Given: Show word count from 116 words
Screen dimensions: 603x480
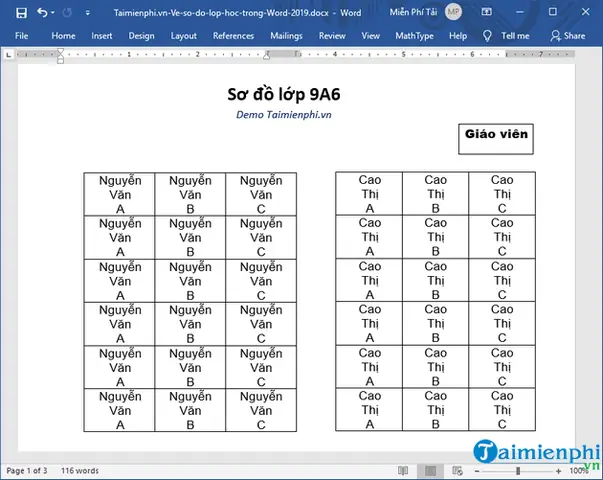Looking at the screenshot, I should tap(80, 470).
